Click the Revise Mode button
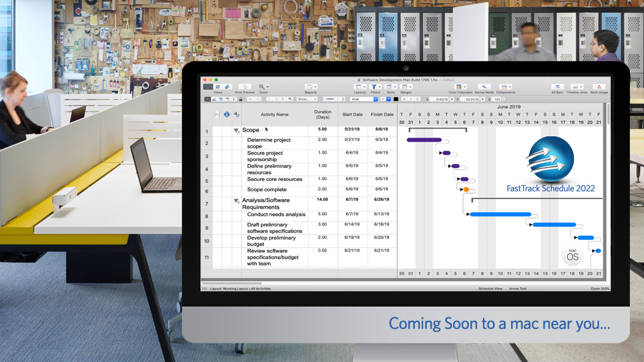 pyautogui.click(x=484, y=86)
